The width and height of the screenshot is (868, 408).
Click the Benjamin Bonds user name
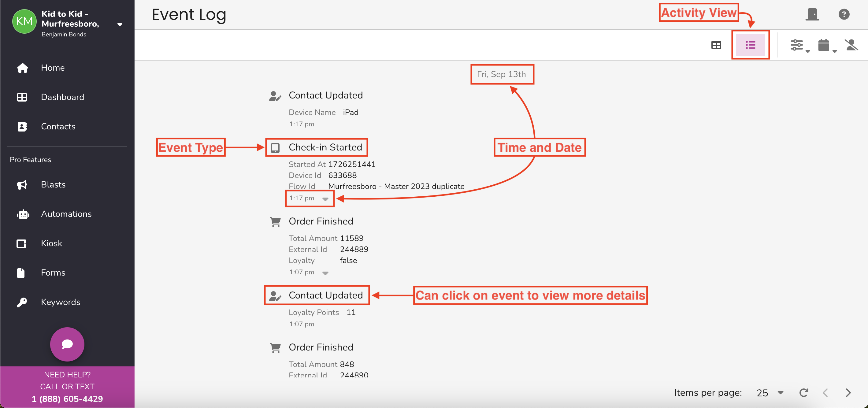[x=64, y=34]
